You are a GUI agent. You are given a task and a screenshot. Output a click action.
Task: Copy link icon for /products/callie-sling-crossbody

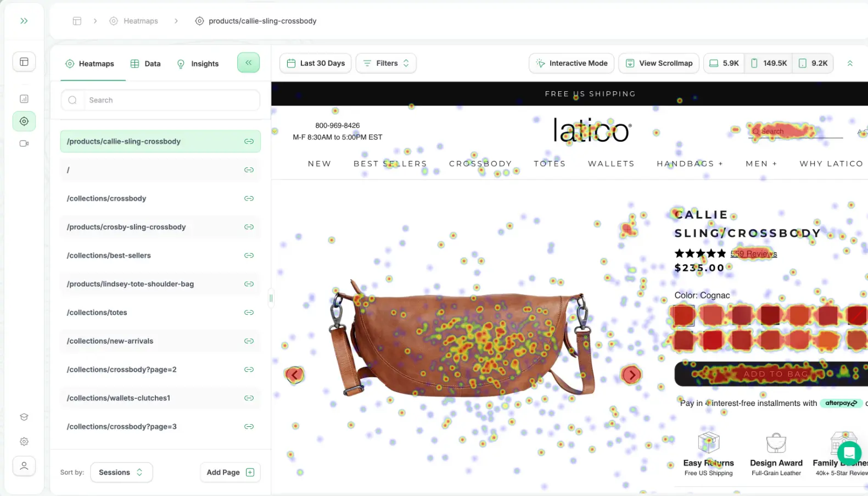(x=249, y=141)
